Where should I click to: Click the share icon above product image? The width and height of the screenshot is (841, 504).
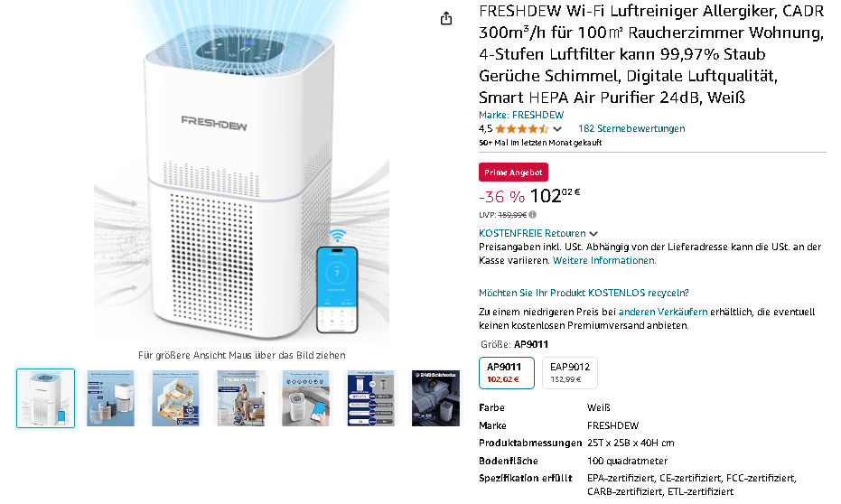446,19
